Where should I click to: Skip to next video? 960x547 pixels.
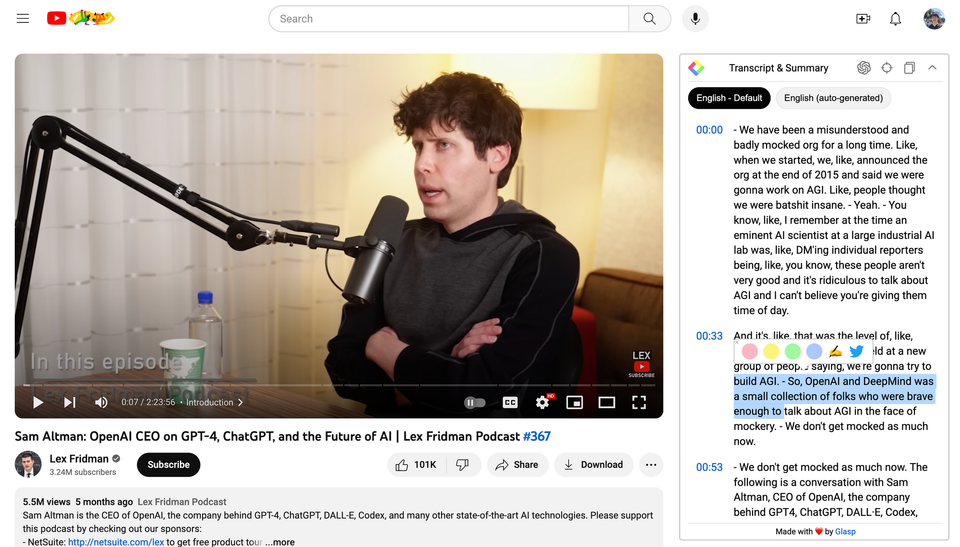point(70,402)
